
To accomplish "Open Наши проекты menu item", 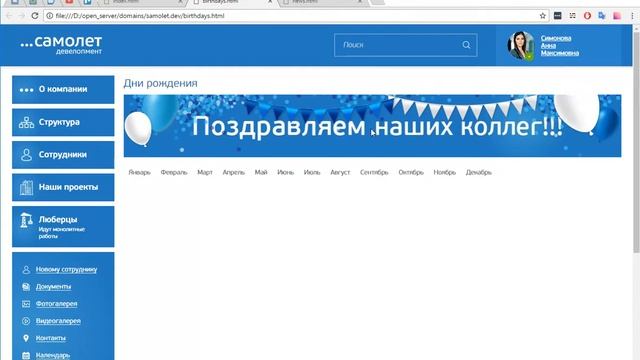I will click(x=63, y=187).
